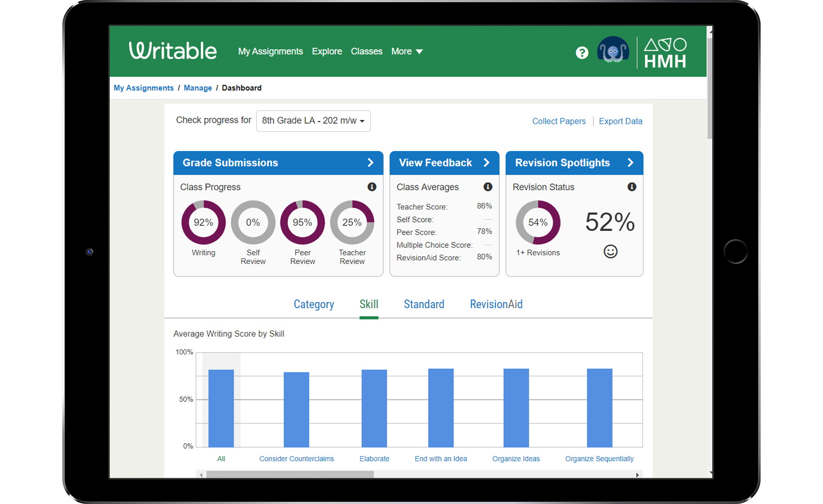Click the Teacher Review 25% progress ring
823x504 pixels.
352,222
